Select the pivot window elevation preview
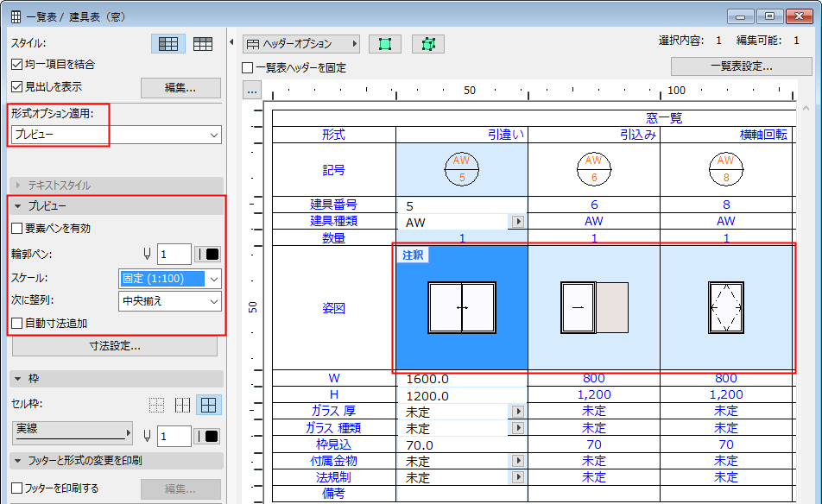Screen dimensions: 822x504 click(726, 307)
